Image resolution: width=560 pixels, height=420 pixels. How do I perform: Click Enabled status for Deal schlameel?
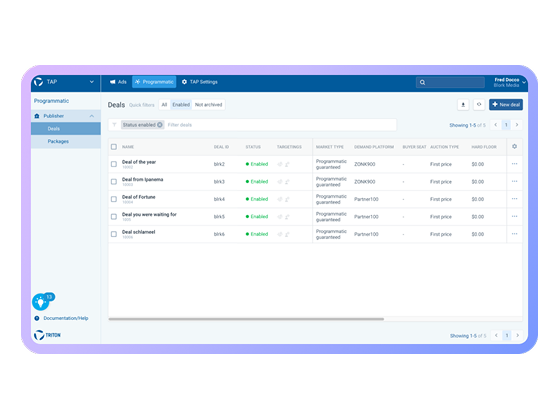point(257,234)
